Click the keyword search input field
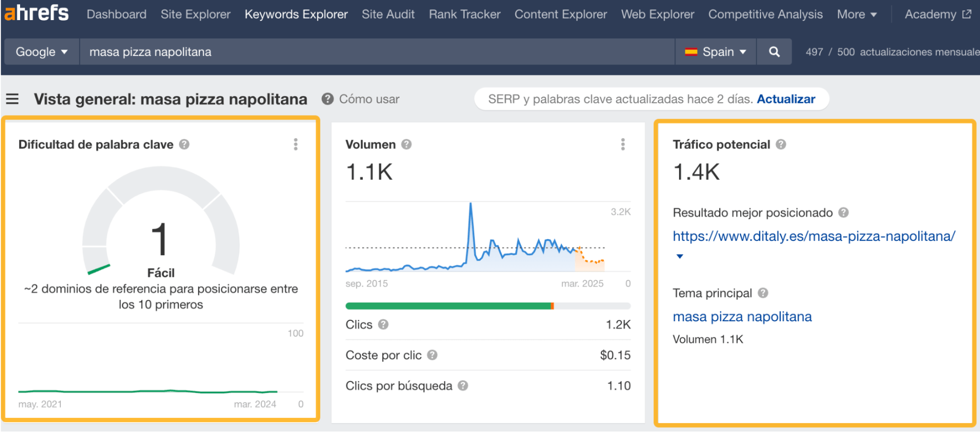Image resolution: width=980 pixels, height=432 pixels. [377, 52]
